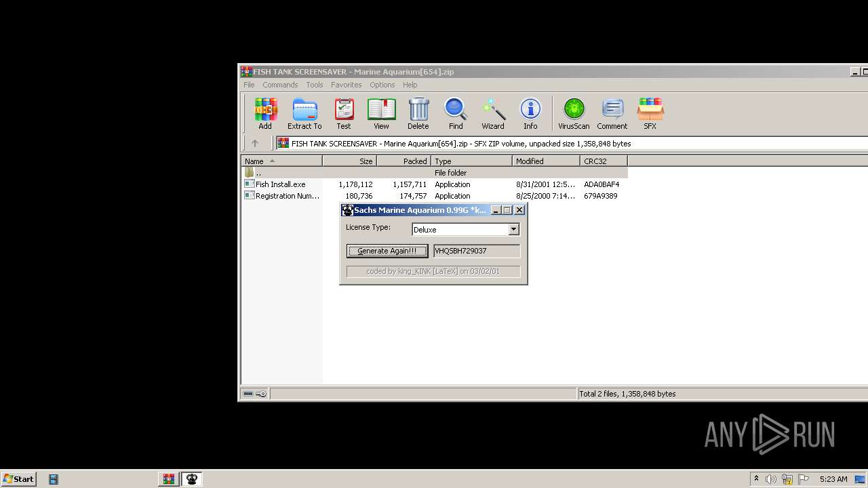Click the packed size 174,757
This screenshot has height=488, width=868.
tap(413, 196)
